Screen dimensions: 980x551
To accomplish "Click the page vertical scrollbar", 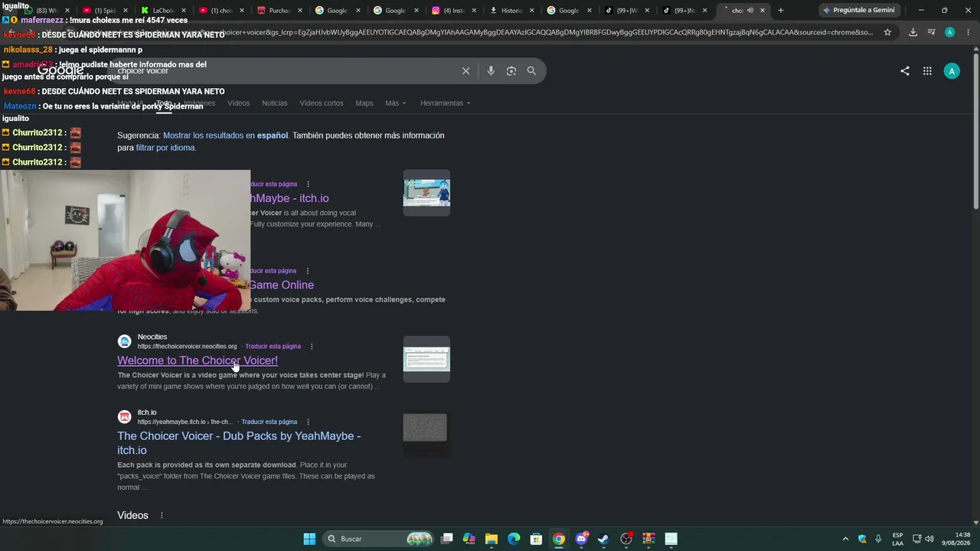I will click(976, 130).
